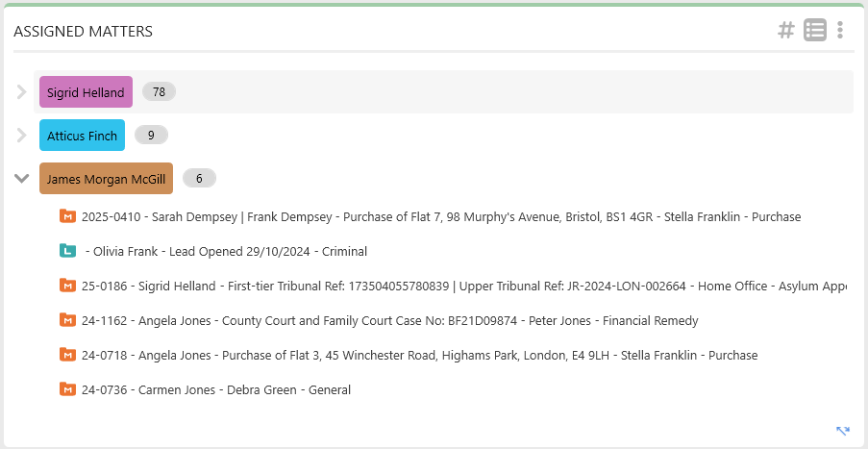Viewport: 868px width, 449px height.
Task: Open the three-dot options menu
Action: click(840, 30)
